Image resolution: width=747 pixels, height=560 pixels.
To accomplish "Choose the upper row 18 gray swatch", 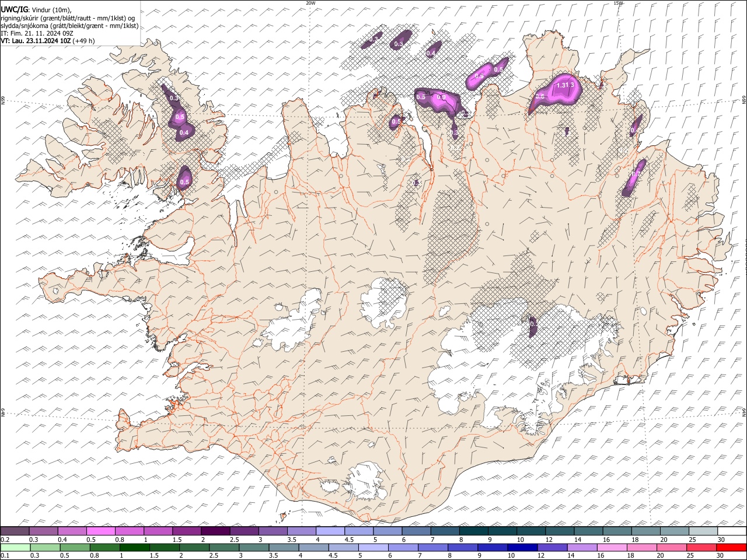I will 645,531.
